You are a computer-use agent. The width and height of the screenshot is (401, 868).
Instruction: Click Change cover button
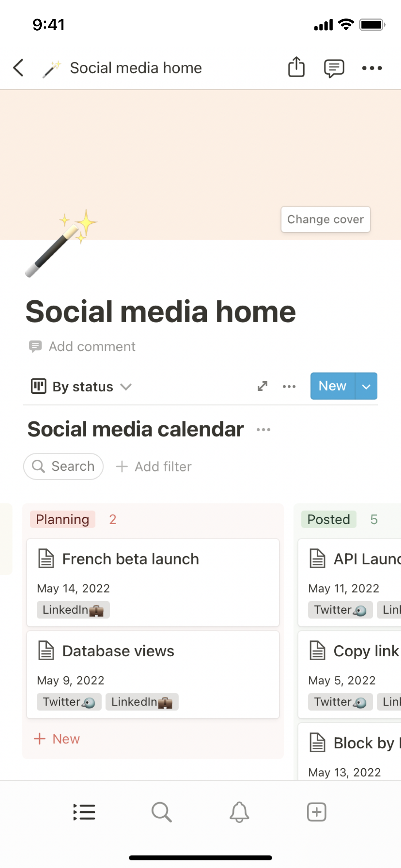[325, 219]
